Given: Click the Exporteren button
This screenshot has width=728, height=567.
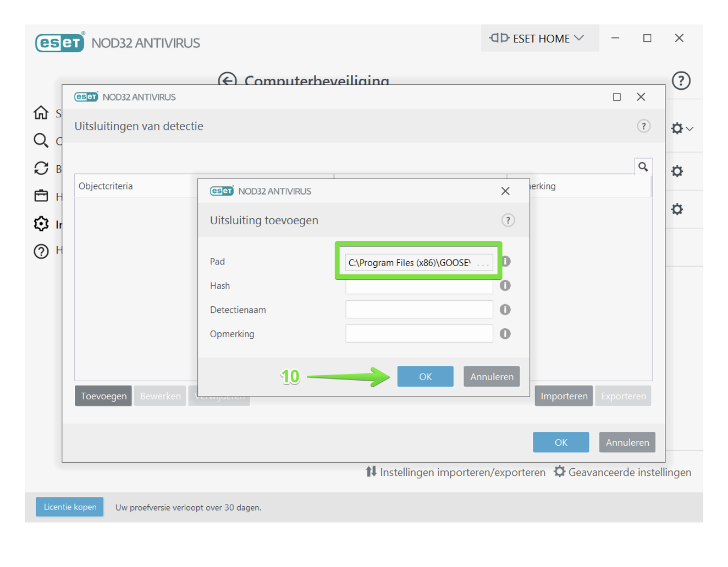Looking at the screenshot, I should tap(623, 396).
